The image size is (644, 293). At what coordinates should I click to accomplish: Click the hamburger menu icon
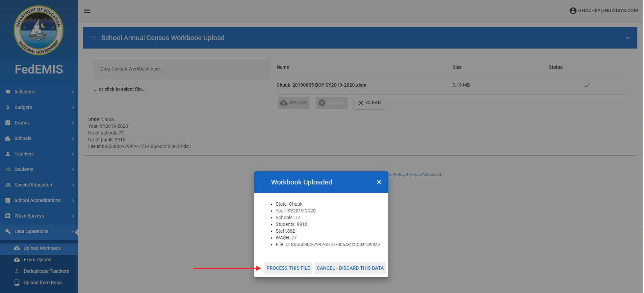(x=87, y=11)
